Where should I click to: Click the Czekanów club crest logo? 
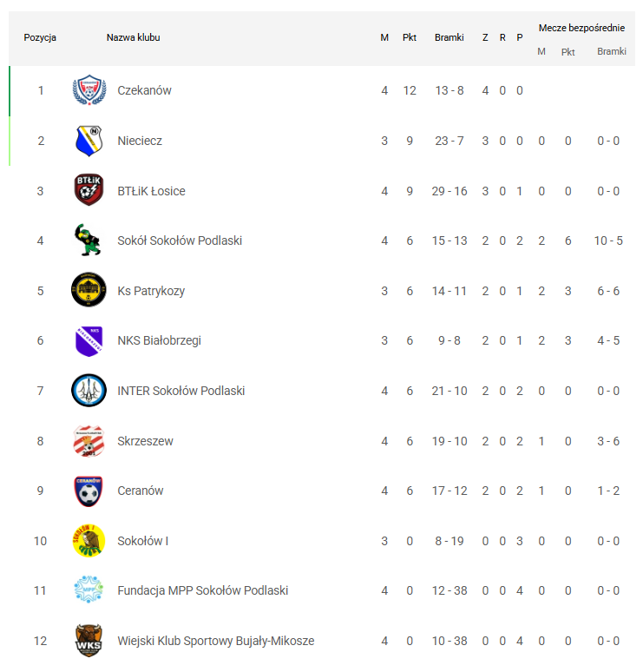point(89,90)
